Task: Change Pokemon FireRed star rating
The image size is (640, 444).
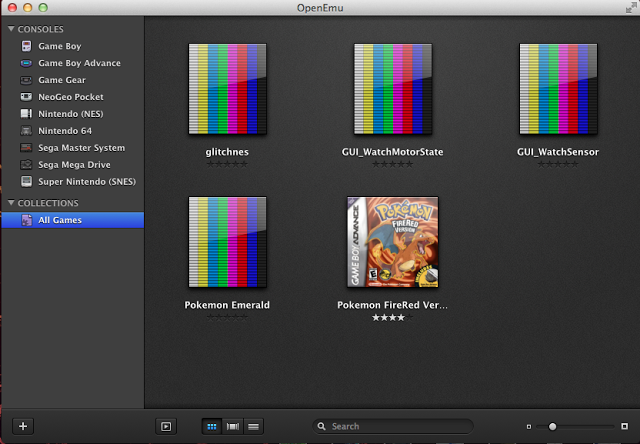Action: [x=393, y=317]
